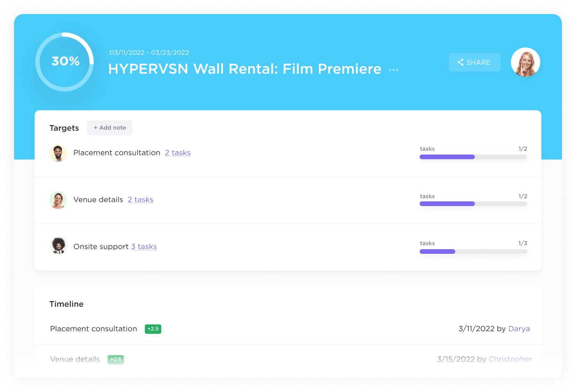Select the title HYPERVSN Wall Rental: Film Premiere
576x392 pixels.
pos(245,69)
